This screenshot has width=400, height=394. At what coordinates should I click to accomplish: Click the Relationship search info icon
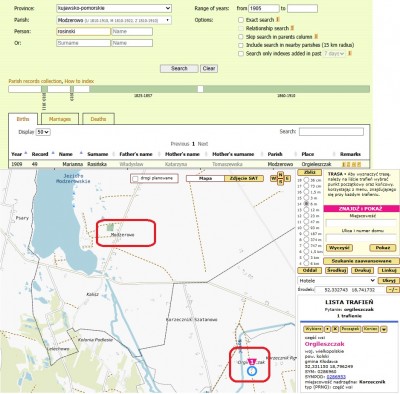(x=292, y=28)
